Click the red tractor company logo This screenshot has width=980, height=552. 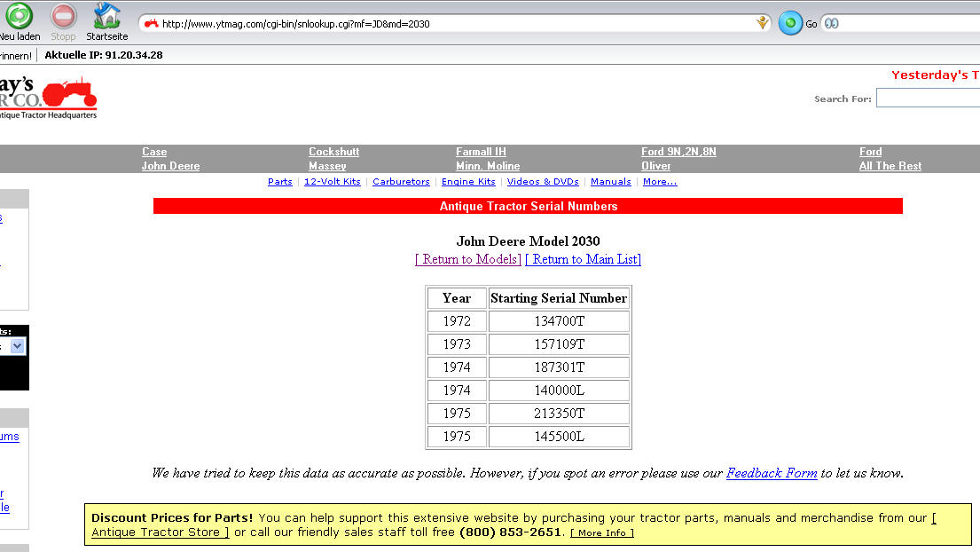click(x=69, y=92)
